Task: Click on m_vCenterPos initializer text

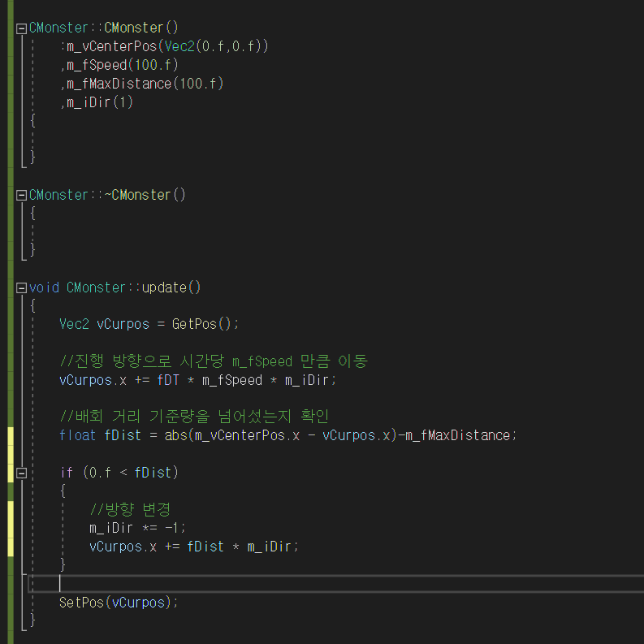Action: coord(112,46)
